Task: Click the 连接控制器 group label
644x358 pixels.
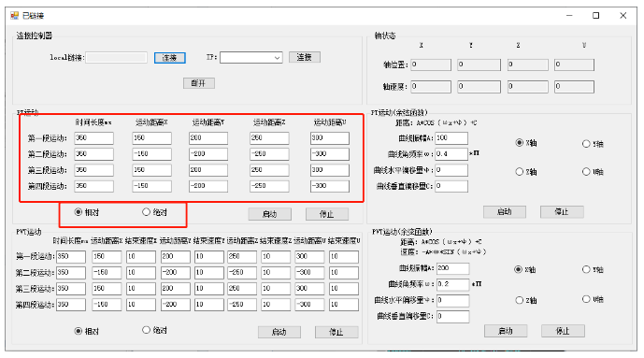Action: [x=35, y=36]
